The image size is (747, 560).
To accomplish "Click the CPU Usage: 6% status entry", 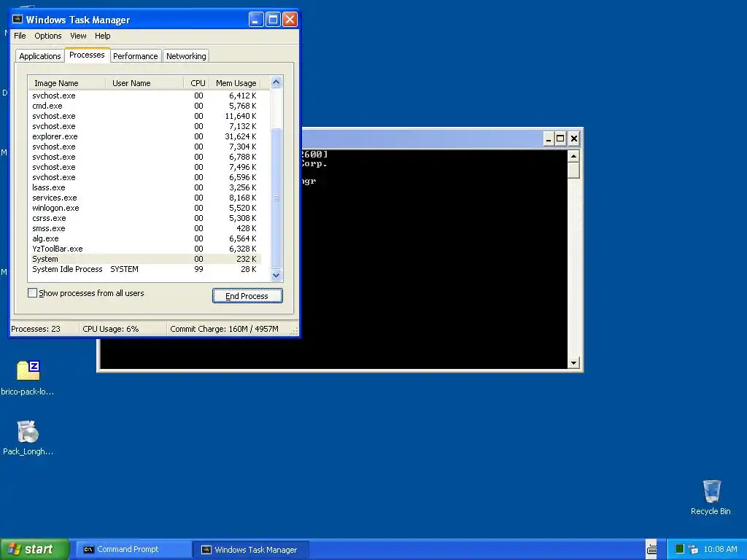I will point(111,329).
